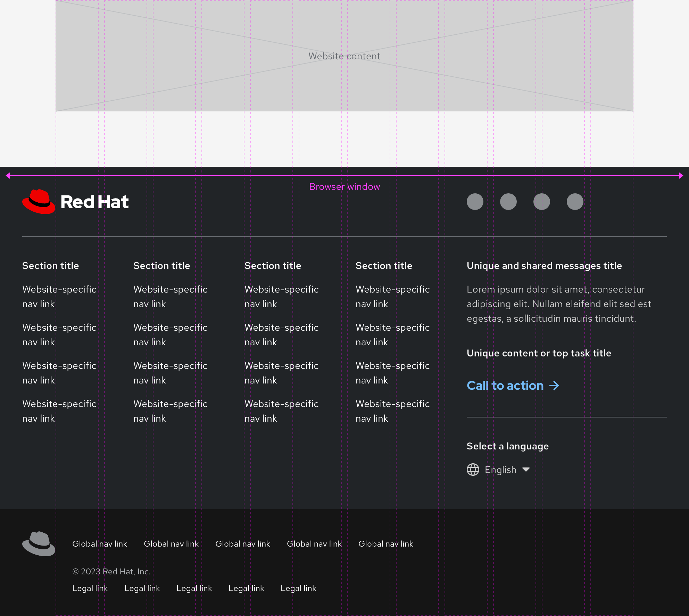The image size is (689, 616).
Task: Open the last Global nav link
Action: pyautogui.click(x=385, y=544)
